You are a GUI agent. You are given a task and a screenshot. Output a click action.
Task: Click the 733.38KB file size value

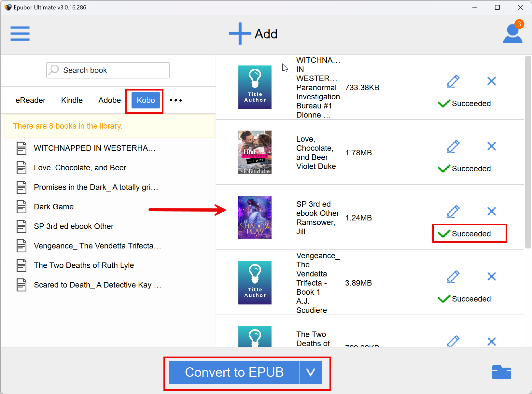pos(362,88)
